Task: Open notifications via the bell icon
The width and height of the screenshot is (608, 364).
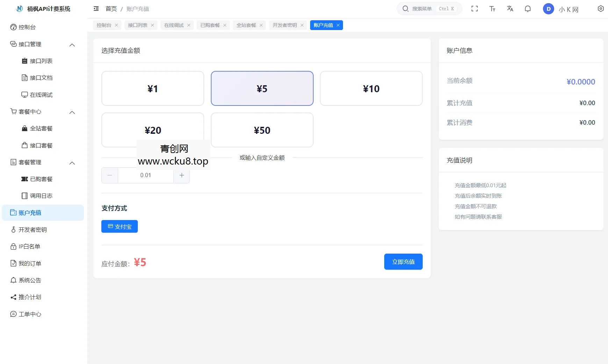Action: (x=528, y=9)
